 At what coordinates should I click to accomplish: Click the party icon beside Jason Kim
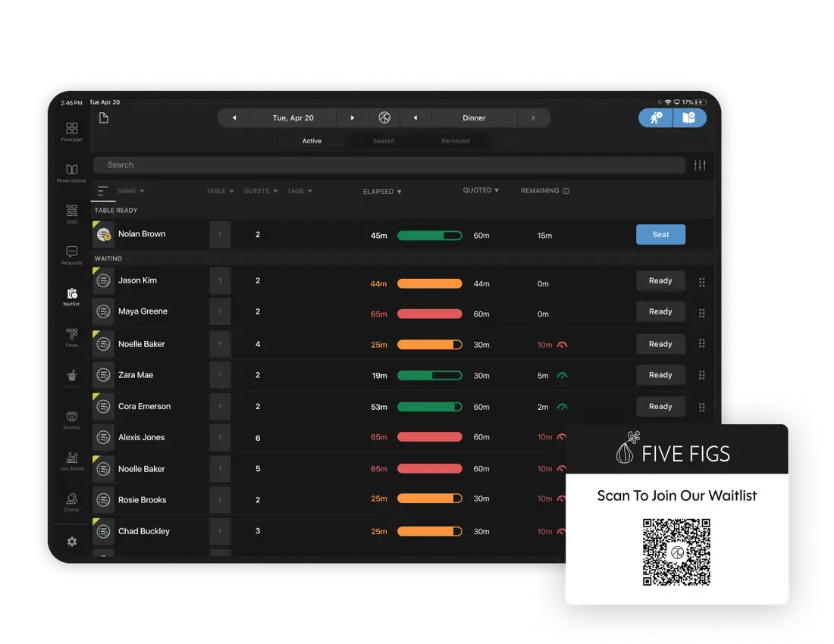coord(104,280)
